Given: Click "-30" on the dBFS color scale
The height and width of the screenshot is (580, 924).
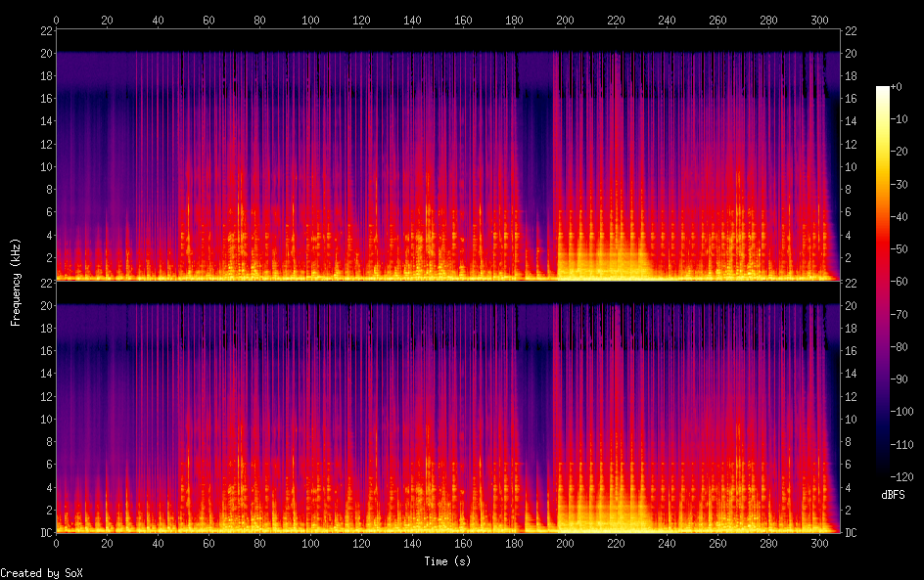Looking at the screenshot, I should [899, 184].
